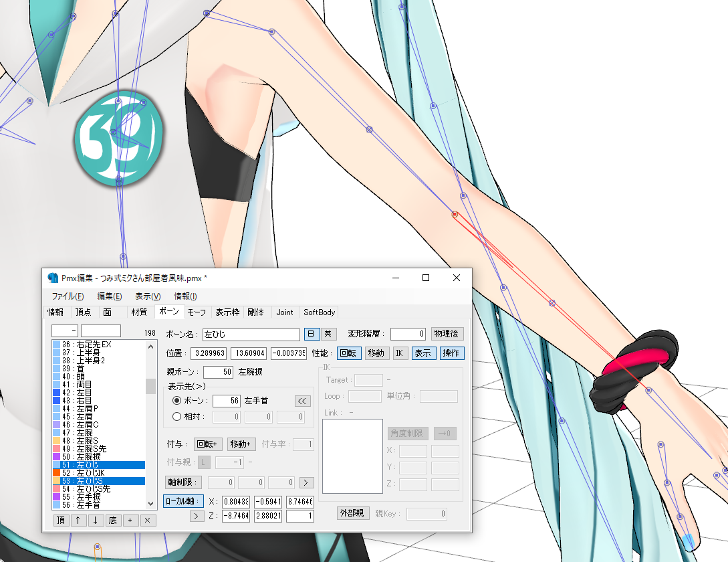The image size is (728, 562).
Task: Click the 位置 Y value field
Action: [x=249, y=353]
